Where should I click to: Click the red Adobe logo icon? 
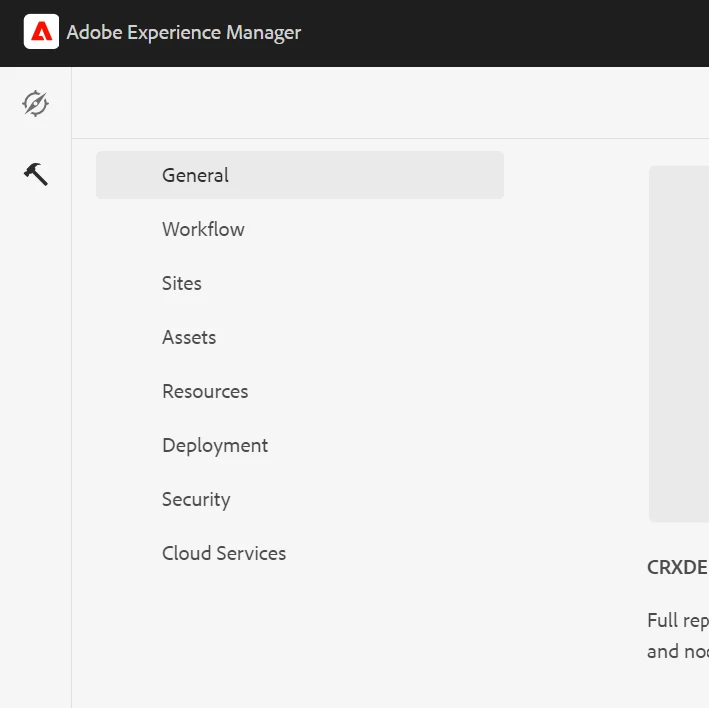(41, 32)
